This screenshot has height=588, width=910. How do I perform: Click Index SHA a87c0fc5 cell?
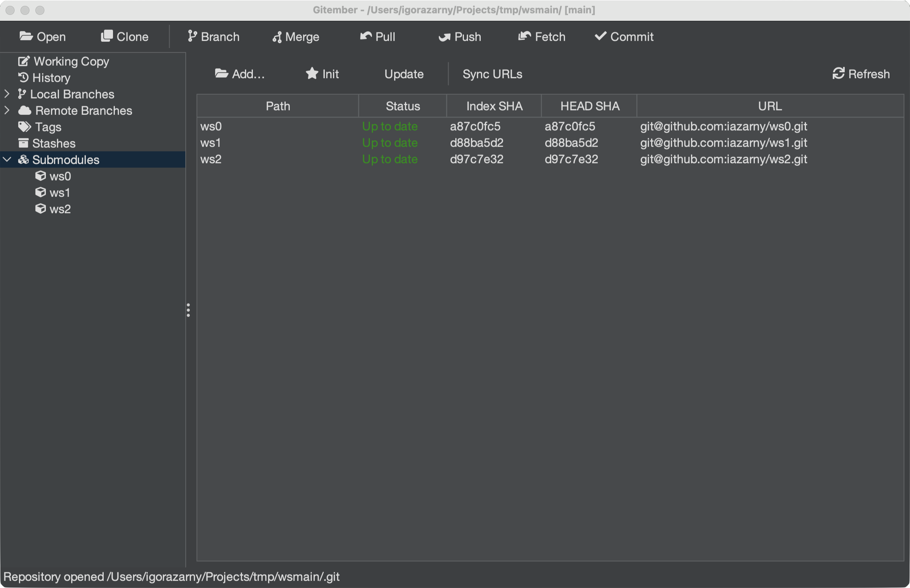pos(475,126)
